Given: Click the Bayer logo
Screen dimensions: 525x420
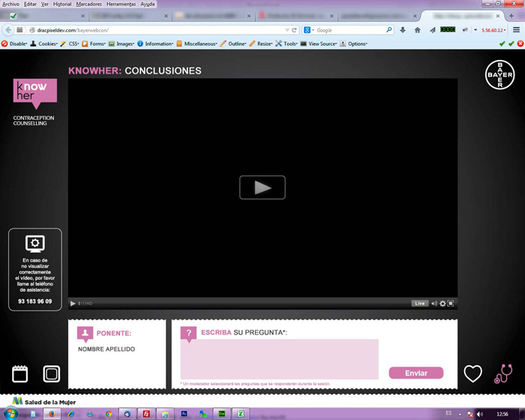Looking at the screenshot, I should [x=500, y=75].
